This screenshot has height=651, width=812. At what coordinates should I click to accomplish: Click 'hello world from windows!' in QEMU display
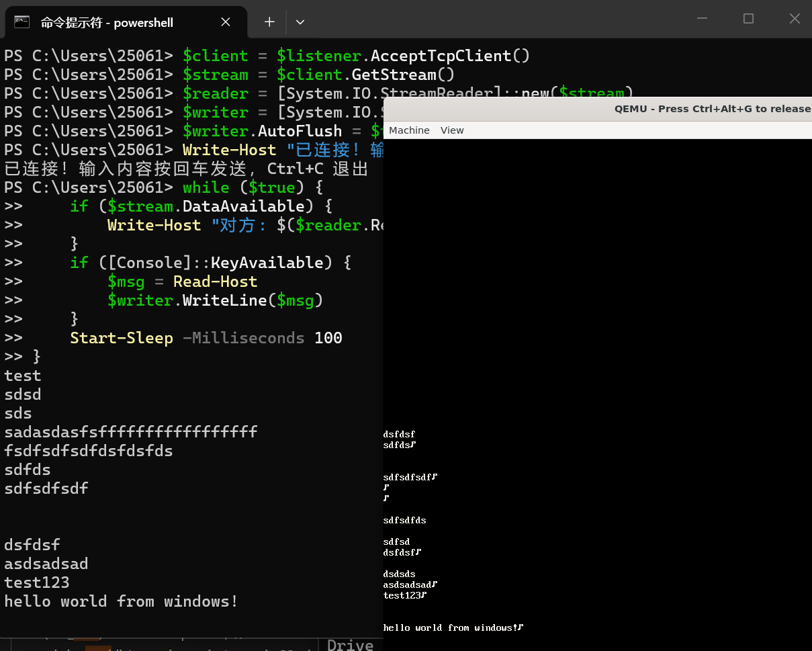pyautogui.click(x=450, y=627)
